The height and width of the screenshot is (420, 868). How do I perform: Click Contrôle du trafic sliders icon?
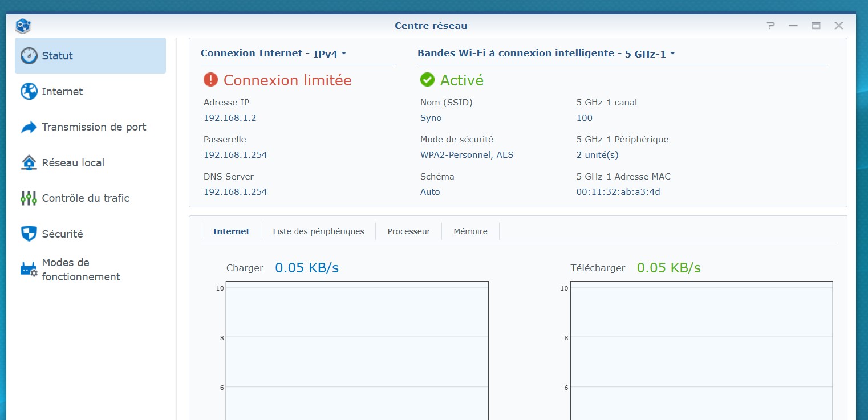pos(29,198)
